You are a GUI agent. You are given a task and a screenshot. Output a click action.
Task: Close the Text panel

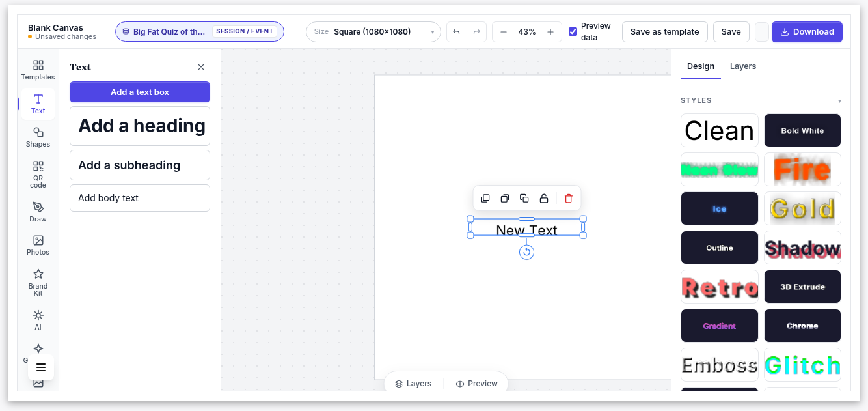(x=201, y=67)
